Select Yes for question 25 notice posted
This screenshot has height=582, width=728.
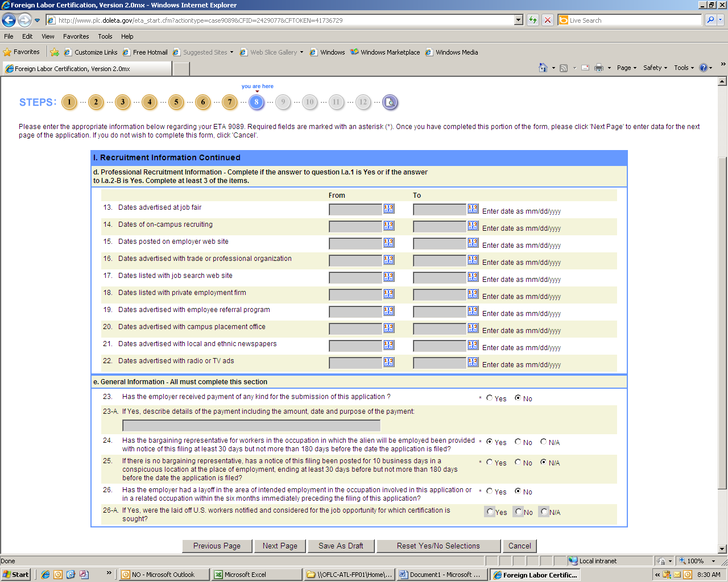(x=490, y=462)
